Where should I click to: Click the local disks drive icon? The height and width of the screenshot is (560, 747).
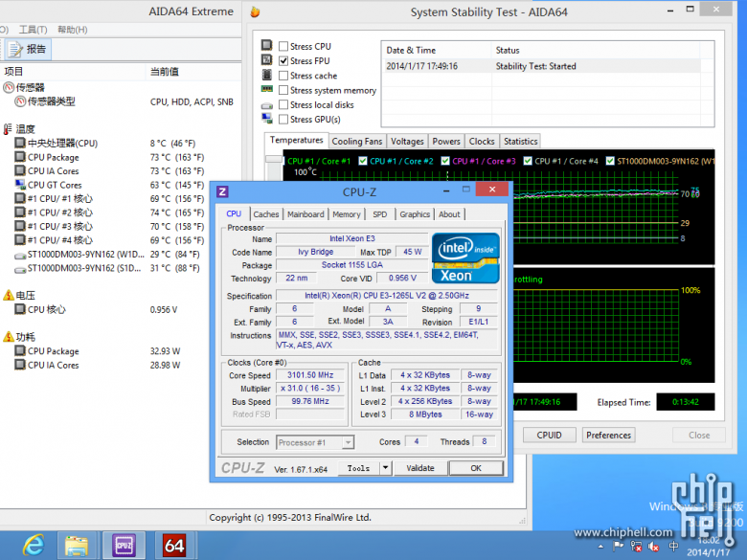(267, 105)
